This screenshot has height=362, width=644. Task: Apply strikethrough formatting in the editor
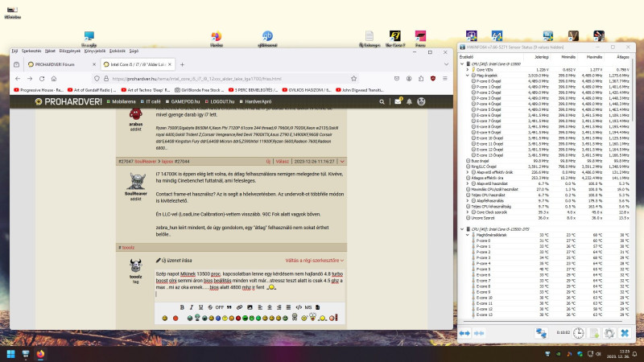[x=210, y=307]
